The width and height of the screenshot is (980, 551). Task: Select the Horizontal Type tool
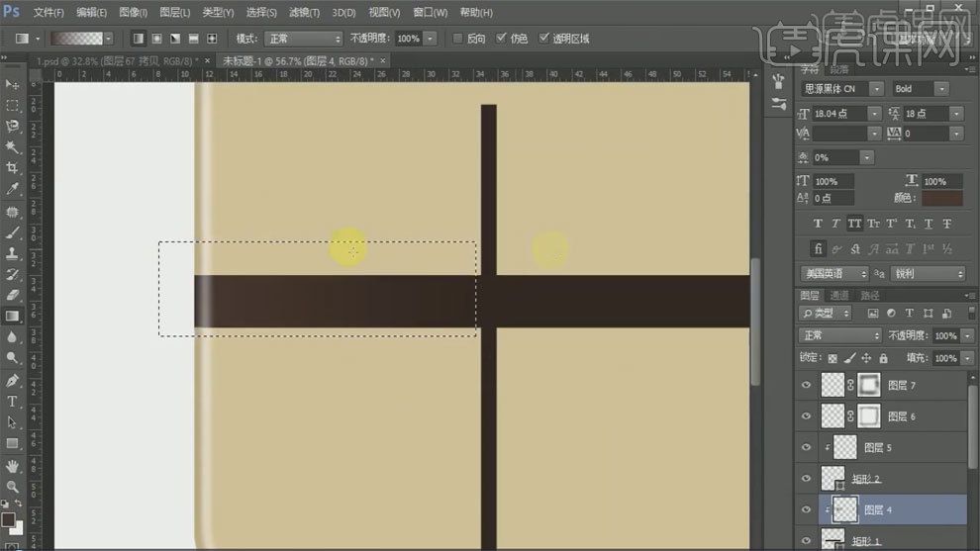click(x=13, y=401)
